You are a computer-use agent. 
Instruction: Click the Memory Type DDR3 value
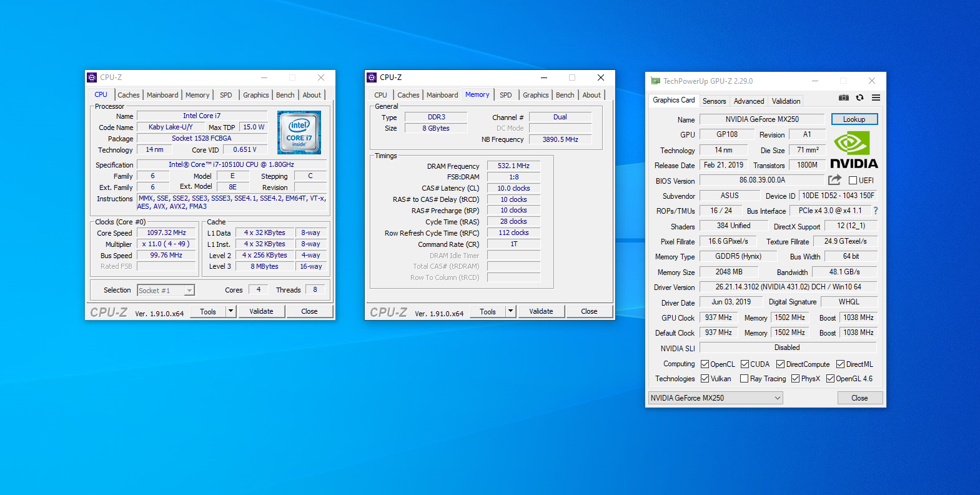[x=436, y=117]
